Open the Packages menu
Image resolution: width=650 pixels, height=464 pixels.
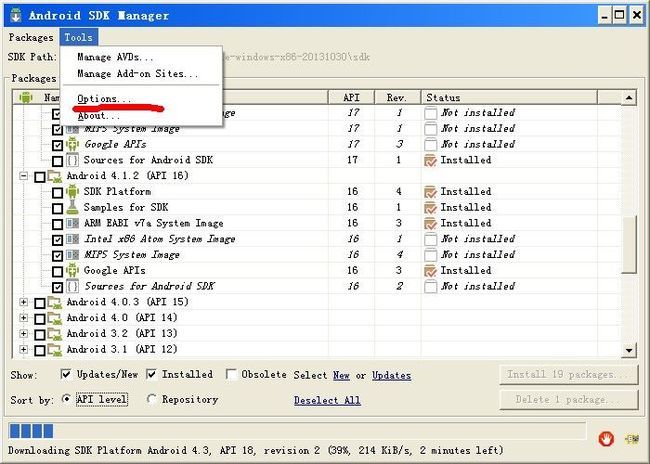point(31,37)
